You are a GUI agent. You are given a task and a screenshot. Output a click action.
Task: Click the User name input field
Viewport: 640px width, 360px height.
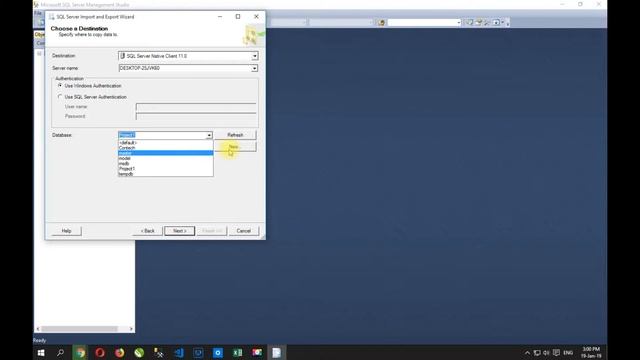[196, 107]
